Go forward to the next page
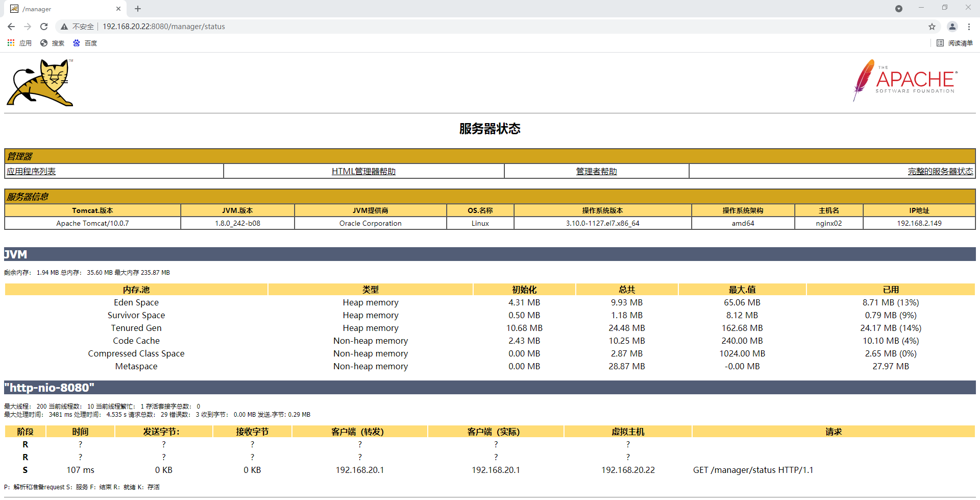This screenshot has height=500, width=980. (28, 27)
